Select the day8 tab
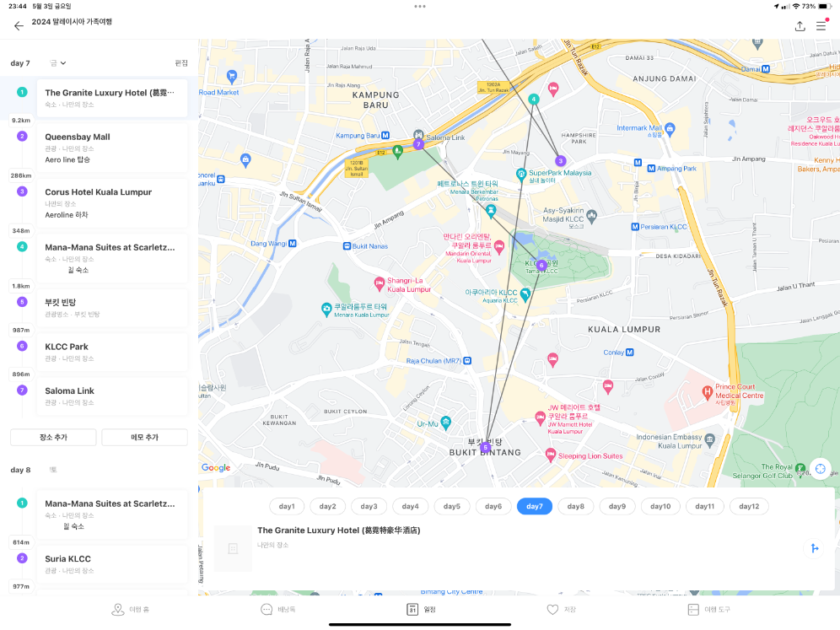The height and width of the screenshot is (630, 840). pos(576,506)
